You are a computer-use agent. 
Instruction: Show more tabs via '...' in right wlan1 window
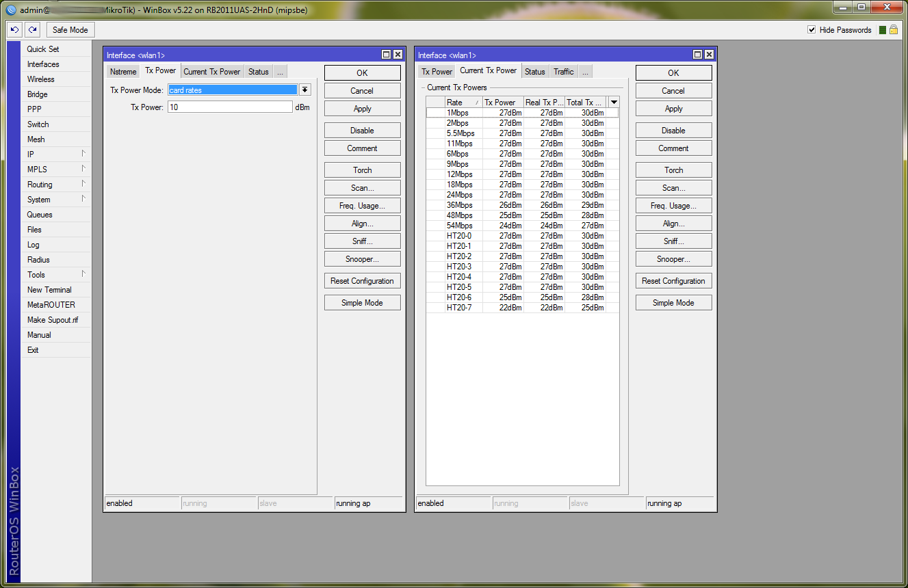(585, 72)
